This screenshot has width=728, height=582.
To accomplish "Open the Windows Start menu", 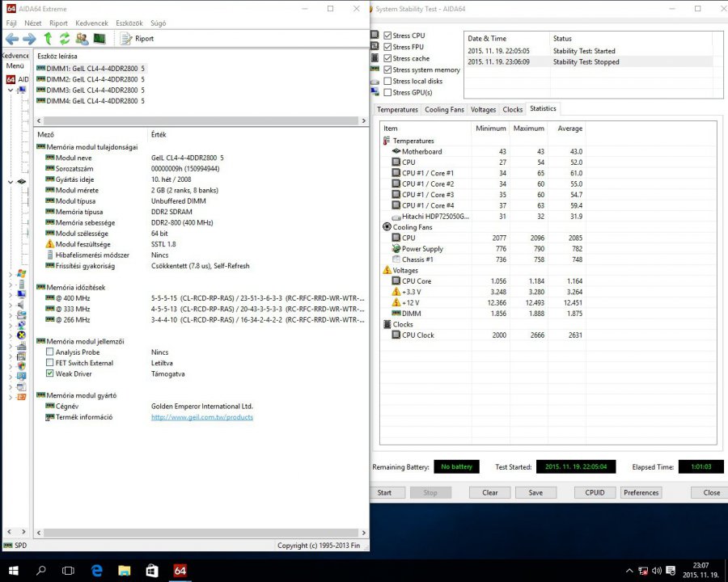I will pos(13,571).
